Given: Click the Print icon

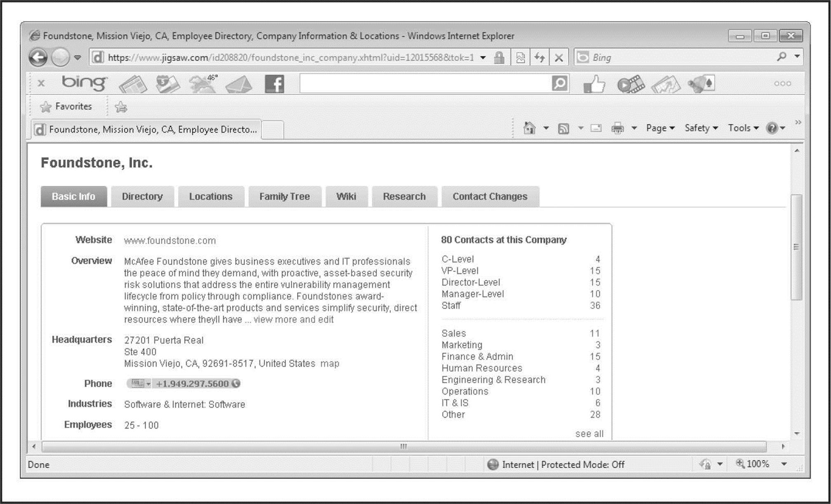Looking at the screenshot, I should click(x=617, y=129).
